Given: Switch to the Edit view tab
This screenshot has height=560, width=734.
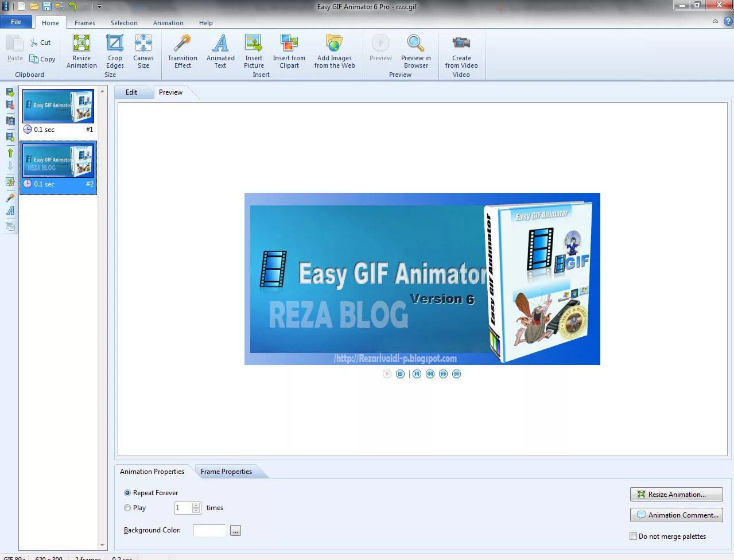Looking at the screenshot, I should click(131, 92).
